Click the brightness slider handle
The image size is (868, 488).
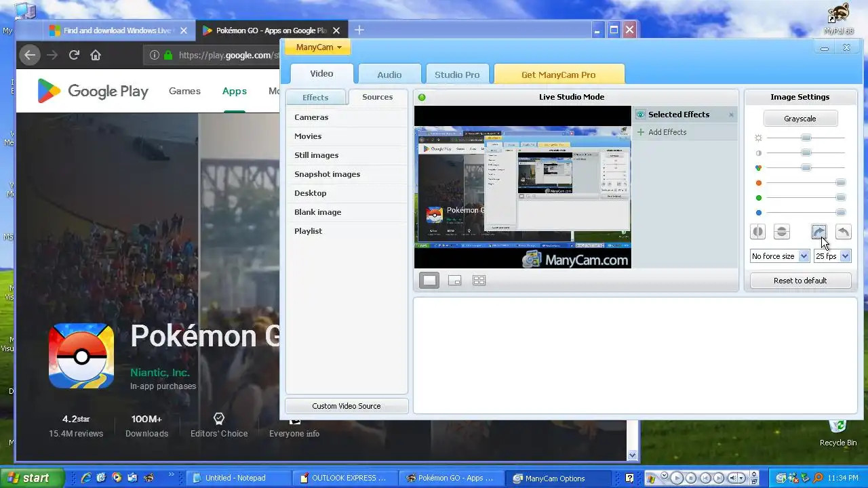click(x=806, y=138)
